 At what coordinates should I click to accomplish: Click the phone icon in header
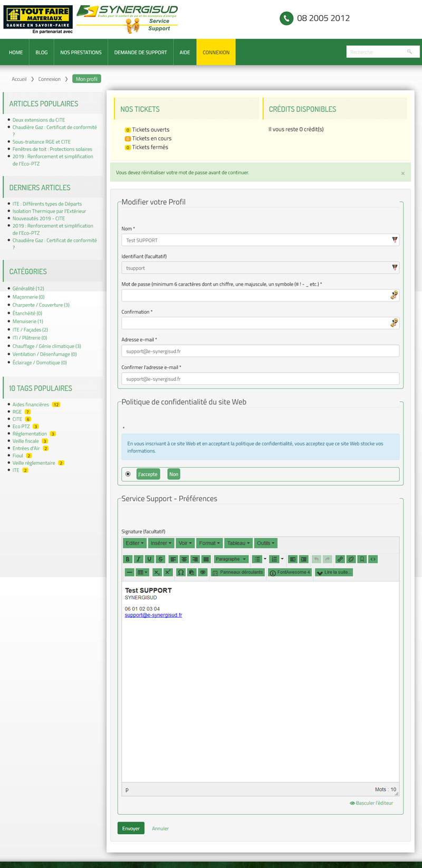(286, 18)
